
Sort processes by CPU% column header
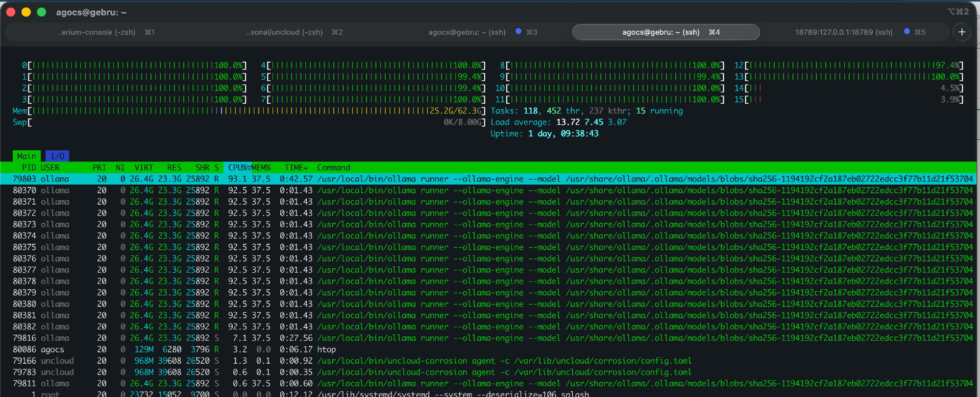(237, 167)
